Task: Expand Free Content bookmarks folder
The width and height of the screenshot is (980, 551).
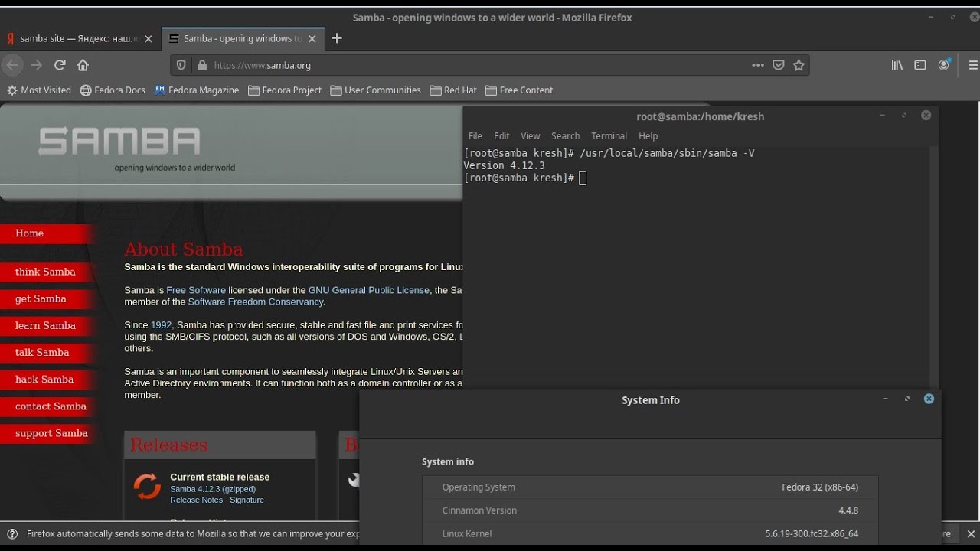Action: pyautogui.click(x=519, y=90)
